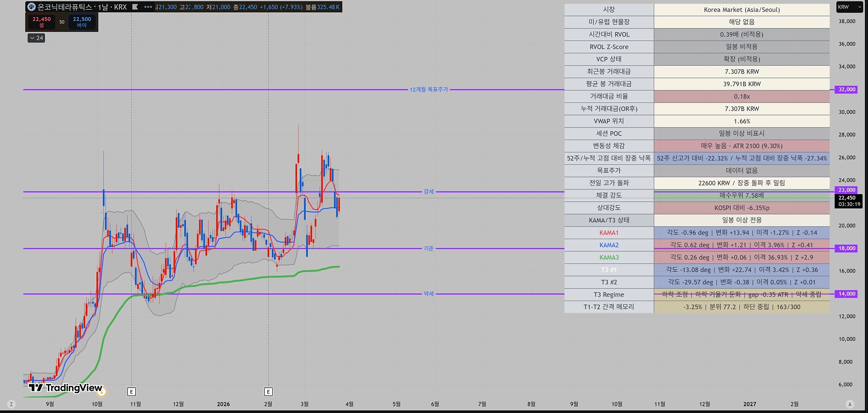The width and height of the screenshot is (868, 413).
Task: Click the 기준 line label
Action: (x=429, y=248)
